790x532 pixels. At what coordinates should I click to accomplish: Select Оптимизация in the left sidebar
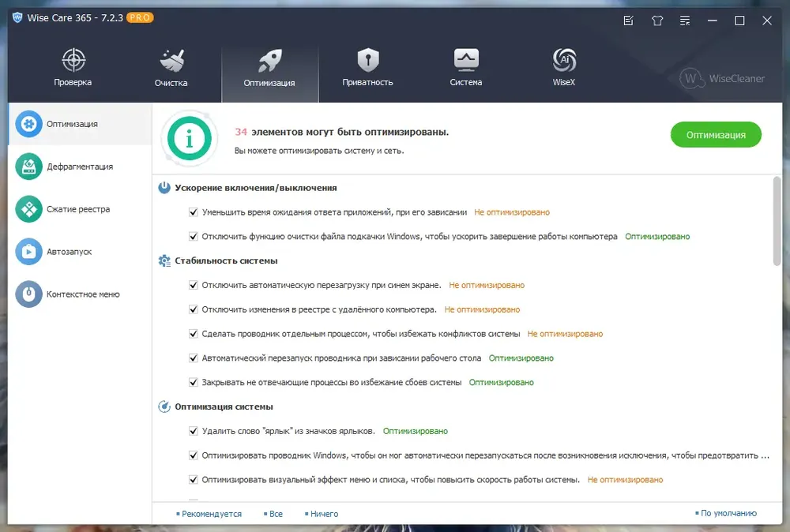point(80,124)
